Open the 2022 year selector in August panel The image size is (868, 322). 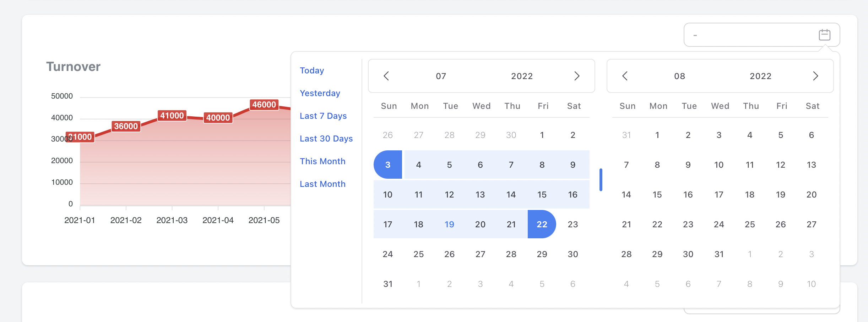click(x=761, y=76)
